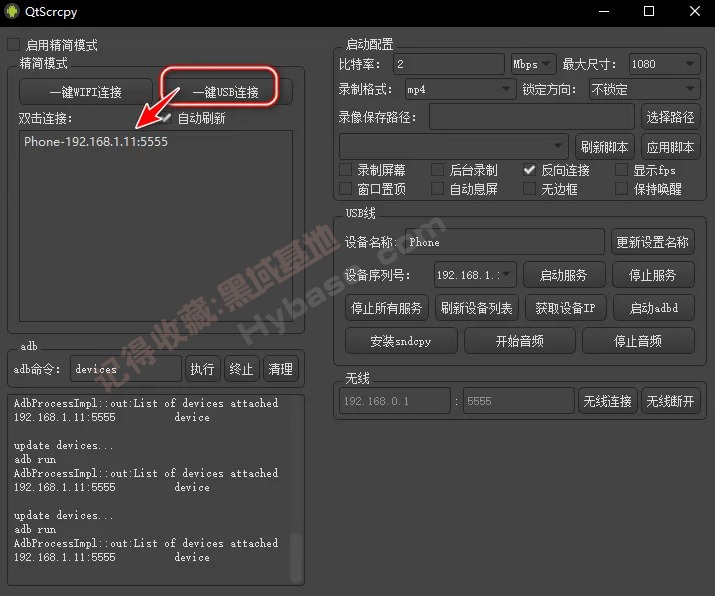Focus the 比特率 input field
This screenshot has height=596, width=715.
pyautogui.click(x=449, y=64)
